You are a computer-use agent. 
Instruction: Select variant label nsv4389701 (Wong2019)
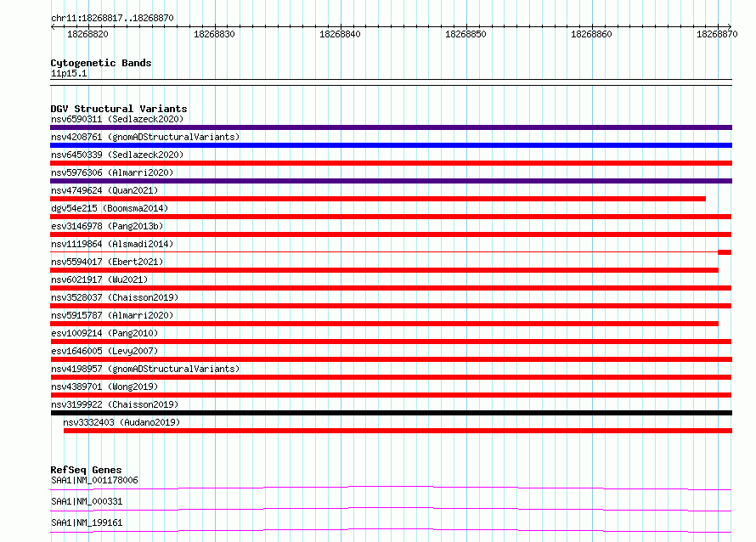[x=104, y=387]
